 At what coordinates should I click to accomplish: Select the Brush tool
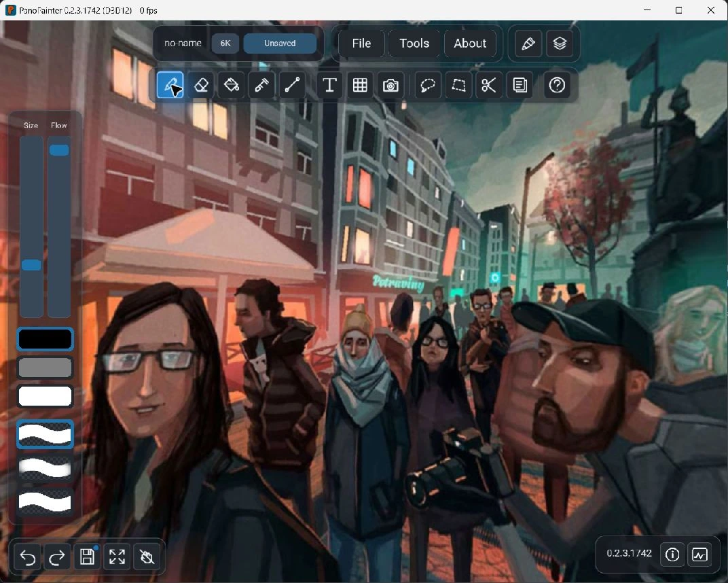click(x=170, y=85)
